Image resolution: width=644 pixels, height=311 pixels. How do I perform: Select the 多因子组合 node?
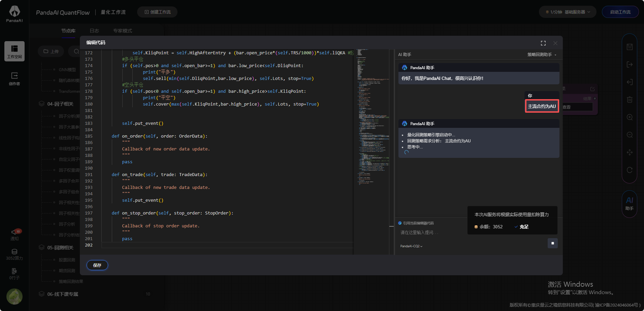pos(69,192)
